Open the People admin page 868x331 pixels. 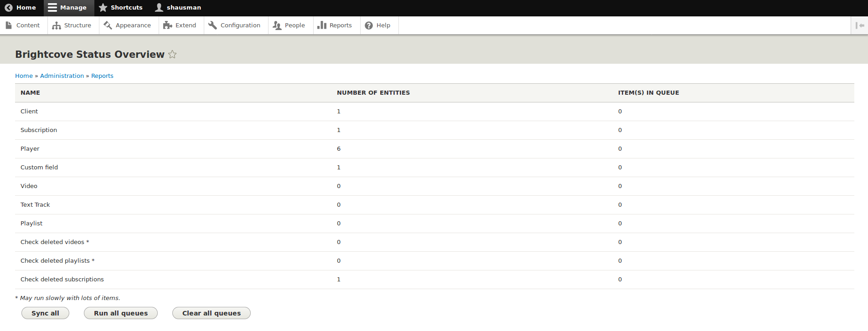[289, 25]
